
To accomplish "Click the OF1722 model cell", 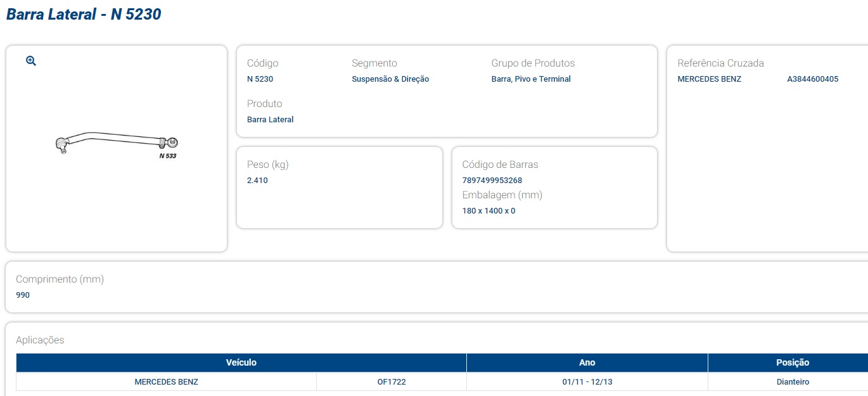I will click(x=391, y=382).
